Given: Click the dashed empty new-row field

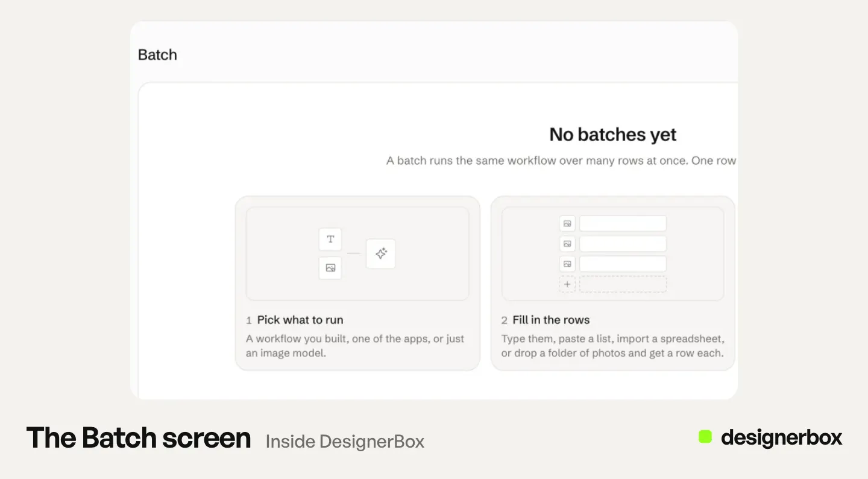Looking at the screenshot, I should click(623, 284).
